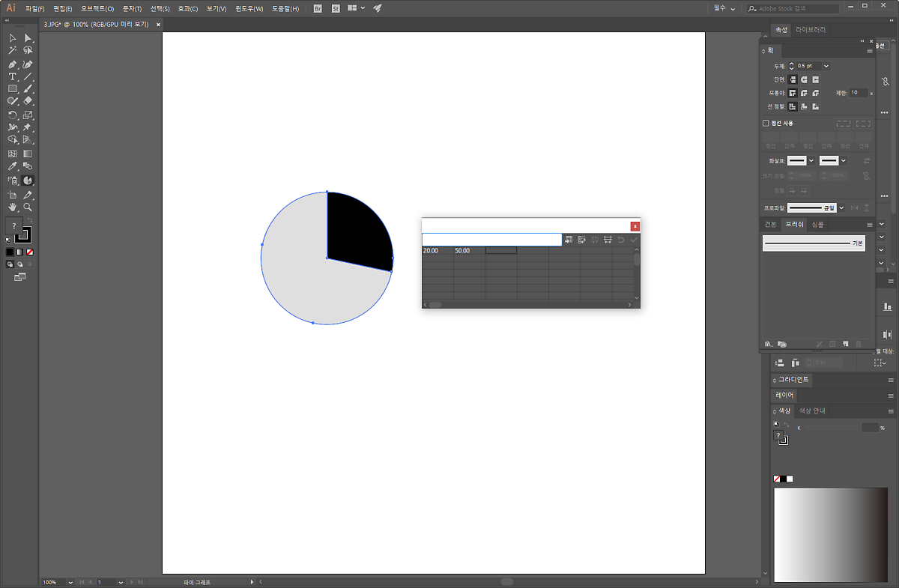
Task: Open the zoom level 100% dropdown
Action: tap(70, 582)
